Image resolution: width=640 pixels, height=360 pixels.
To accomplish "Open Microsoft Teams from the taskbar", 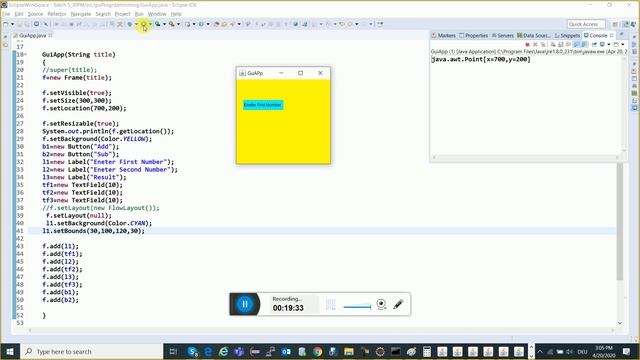I will pyautogui.click(x=239, y=351).
